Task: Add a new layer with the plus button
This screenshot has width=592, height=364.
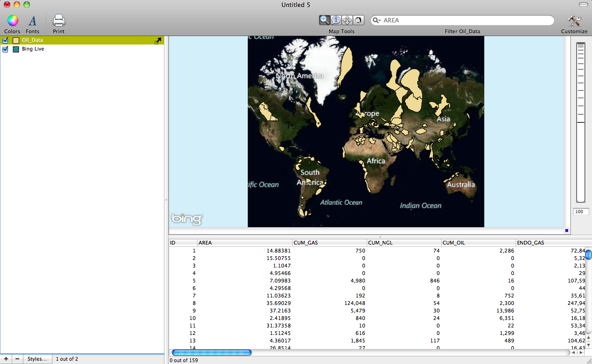Action: click(7, 359)
